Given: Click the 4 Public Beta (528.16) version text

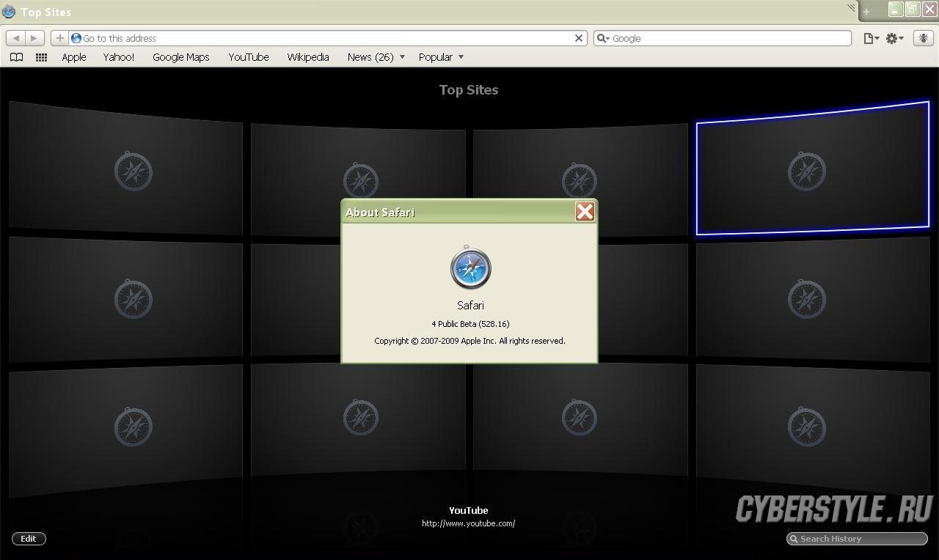Looking at the screenshot, I should [x=470, y=324].
